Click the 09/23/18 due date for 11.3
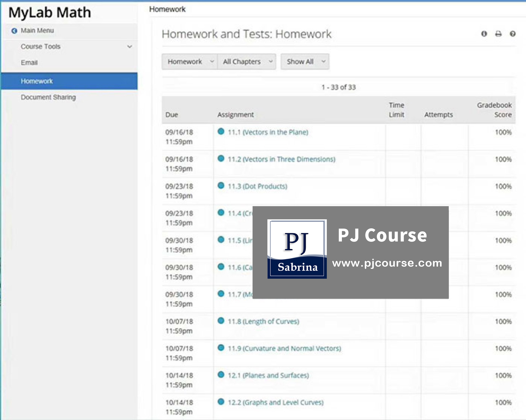The height and width of the screenshot is (420, 526). 179,186
